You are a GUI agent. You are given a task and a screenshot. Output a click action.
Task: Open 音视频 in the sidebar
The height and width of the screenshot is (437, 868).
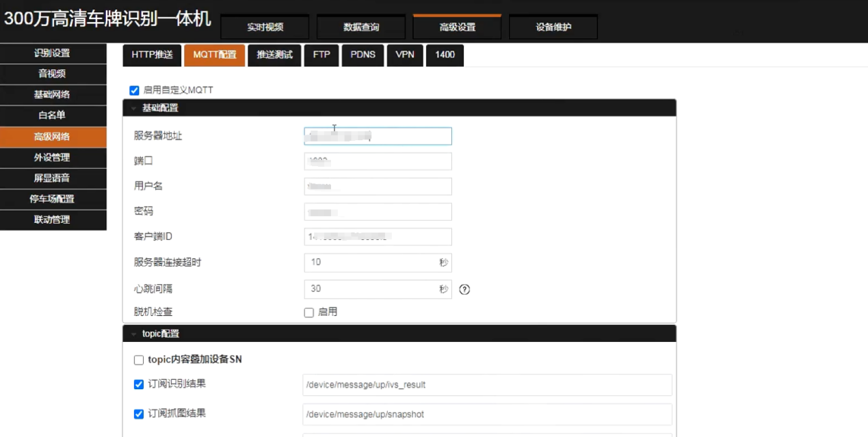pyautogui.click(x=53, y=74)
